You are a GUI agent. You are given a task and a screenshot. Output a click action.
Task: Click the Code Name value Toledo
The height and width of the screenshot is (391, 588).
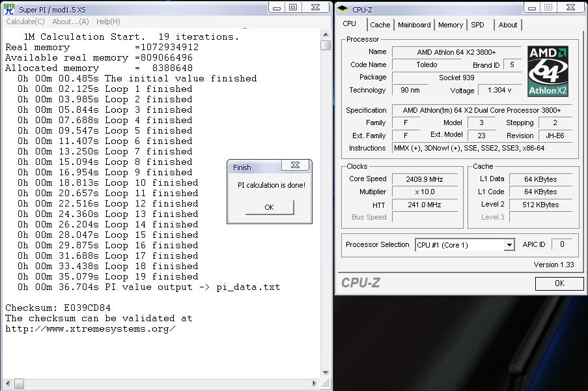coord(427,65)
